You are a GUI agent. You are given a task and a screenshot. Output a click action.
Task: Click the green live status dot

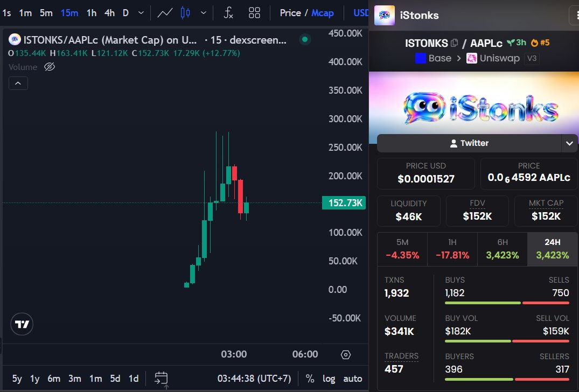click(x=305, y=39)
